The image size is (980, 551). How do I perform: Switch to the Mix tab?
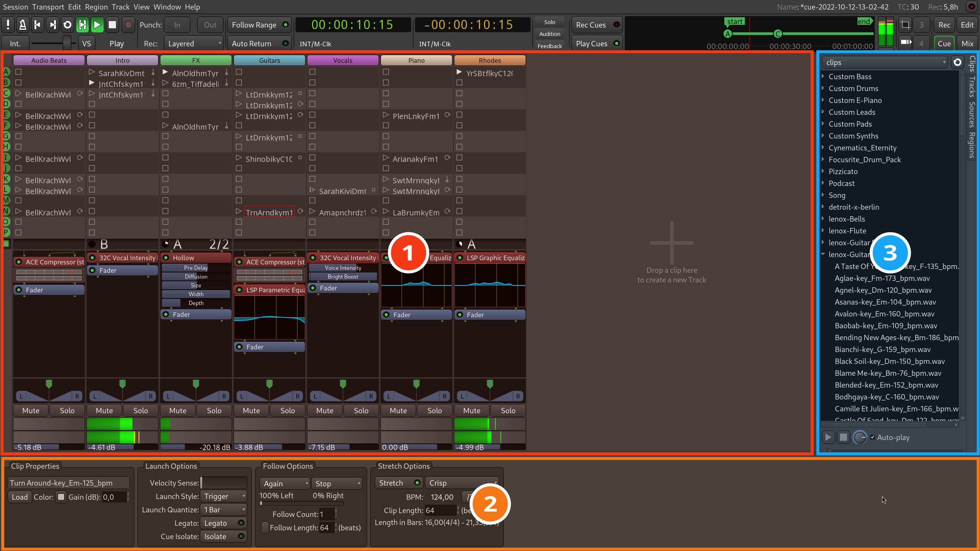tap(967, 44)
